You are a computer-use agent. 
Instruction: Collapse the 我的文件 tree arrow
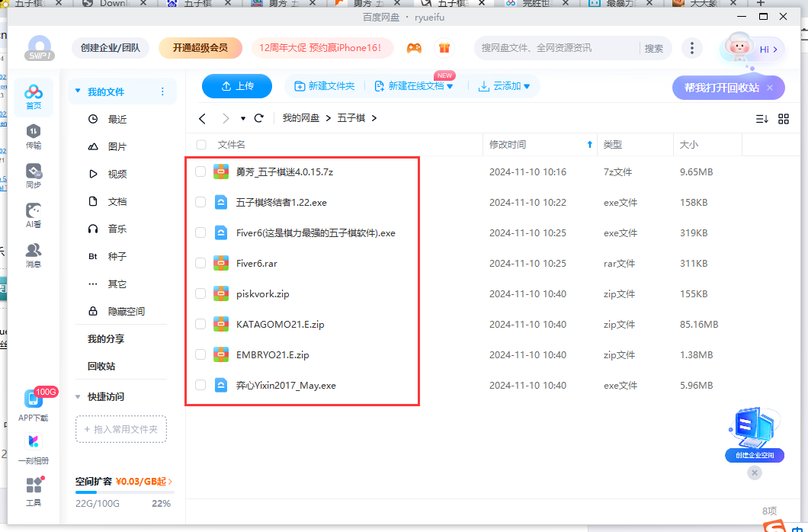point(78,91)
